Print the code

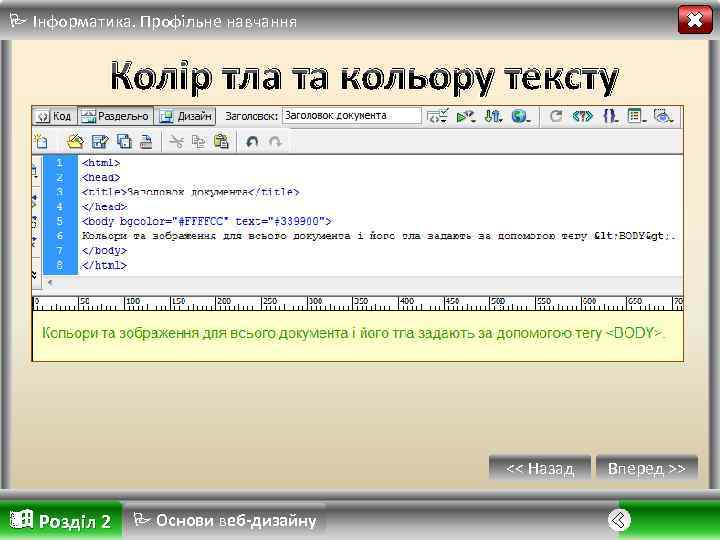pos(146,141)
